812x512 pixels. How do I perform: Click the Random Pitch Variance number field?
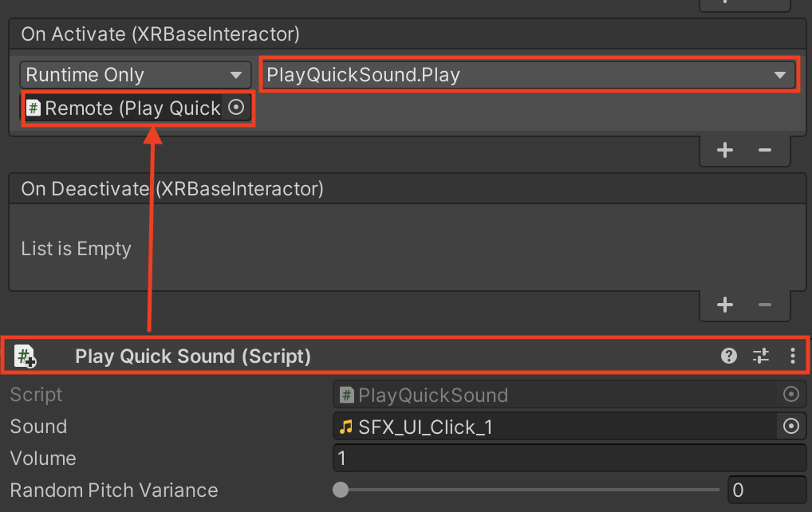[x=766, y=490]
